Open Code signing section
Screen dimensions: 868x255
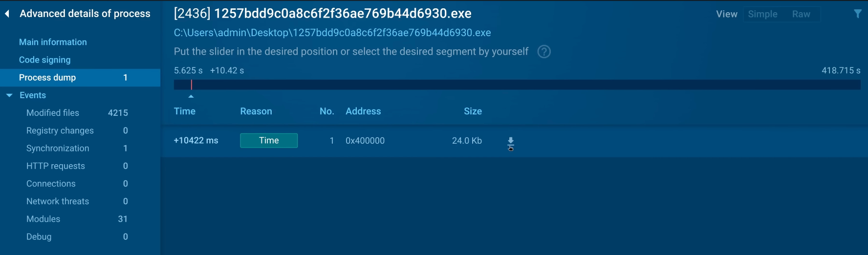44,60
